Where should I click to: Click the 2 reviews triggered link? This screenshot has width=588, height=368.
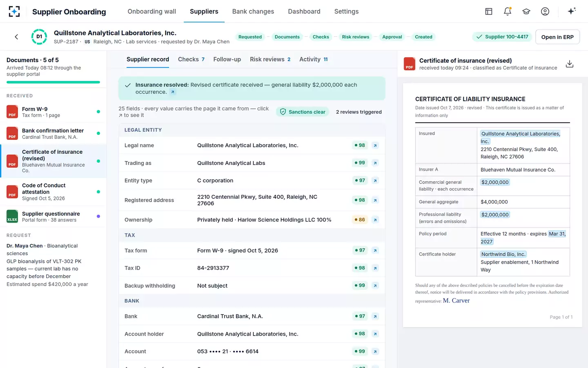359,112
